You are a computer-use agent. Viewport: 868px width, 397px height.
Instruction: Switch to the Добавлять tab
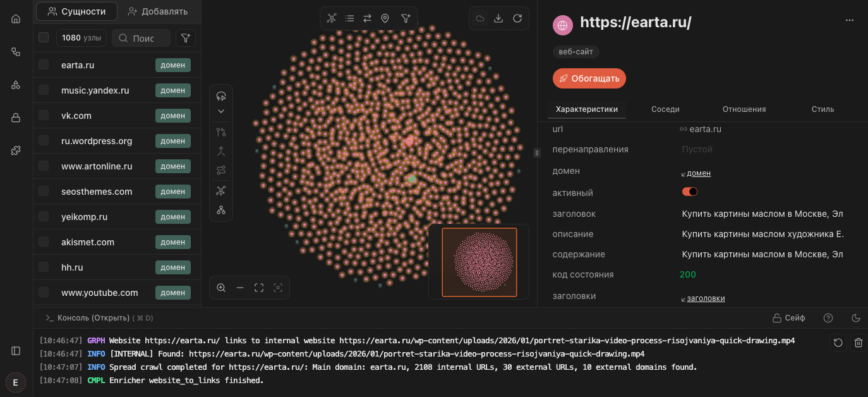pyautogui.click(x=158, y=11)
